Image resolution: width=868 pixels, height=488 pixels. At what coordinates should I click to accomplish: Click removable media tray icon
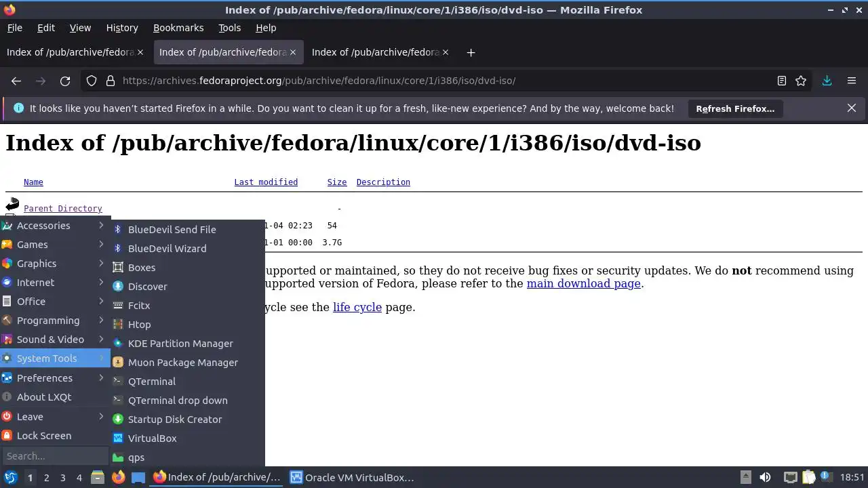click(745, 477)
